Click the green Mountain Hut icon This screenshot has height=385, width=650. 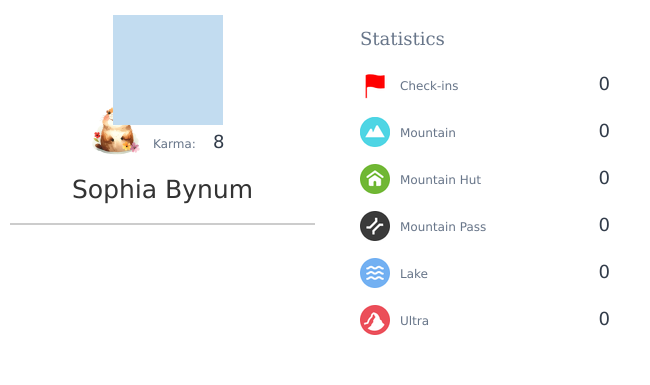pyautogui.click(x=375, y=179)
